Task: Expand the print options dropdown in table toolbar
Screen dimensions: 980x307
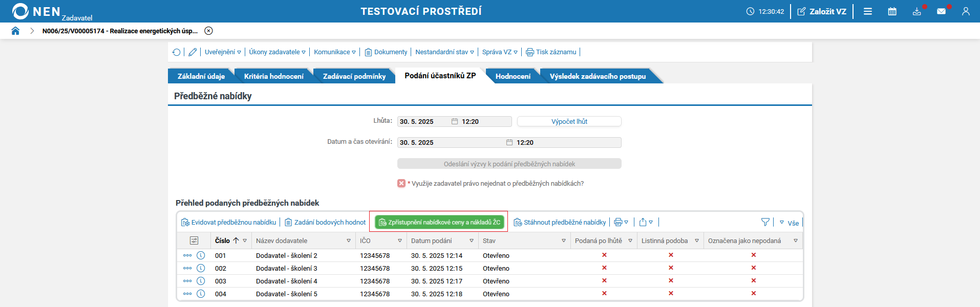Action: pyautogui.click(x=621, y=222)
